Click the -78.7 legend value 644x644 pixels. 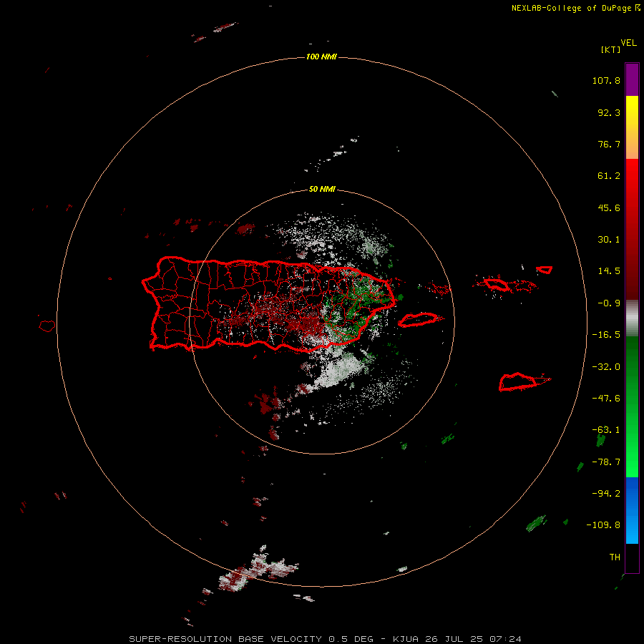pos(606,462)
